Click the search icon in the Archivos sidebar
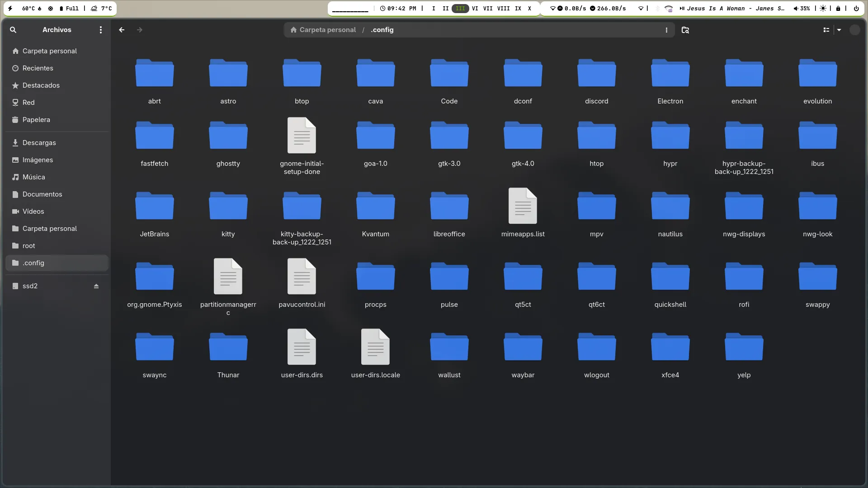The height and width of the screenshot is (488, 868). click(x=13, y=30)
